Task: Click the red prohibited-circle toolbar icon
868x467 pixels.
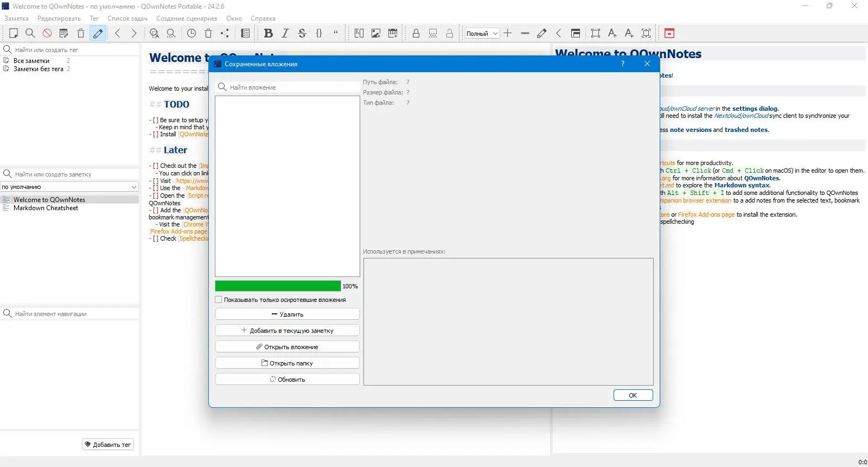Action: coord(47,33)
